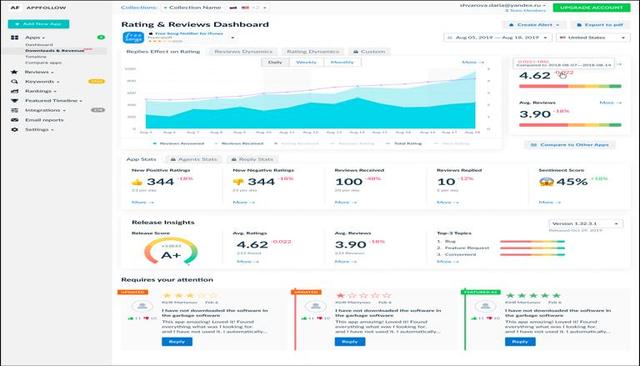
Task: Click the AF AppFollow logo
Action: coord(38,8)
